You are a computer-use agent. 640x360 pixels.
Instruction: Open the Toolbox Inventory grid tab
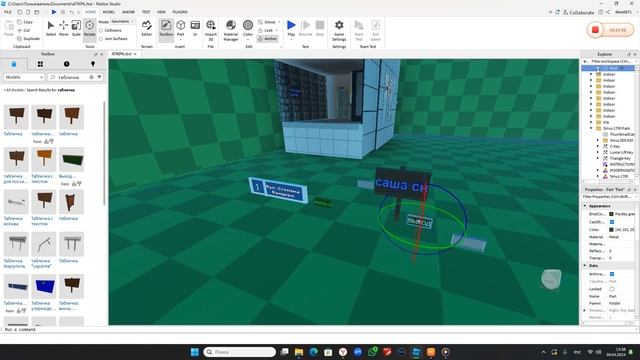click(40, 64)
